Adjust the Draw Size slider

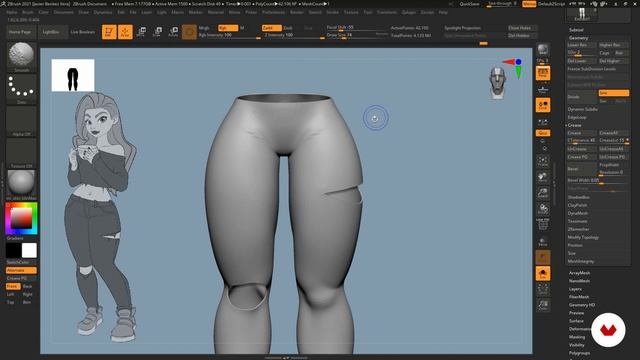(x=357, y=36)
